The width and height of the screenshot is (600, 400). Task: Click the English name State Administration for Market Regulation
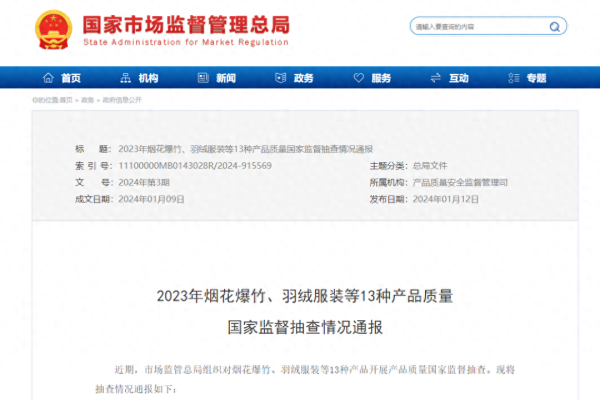coord(186,42)
